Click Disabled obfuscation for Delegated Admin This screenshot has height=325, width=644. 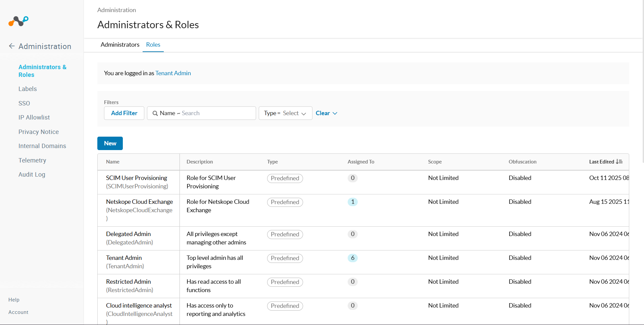click(x=520, y=234)
